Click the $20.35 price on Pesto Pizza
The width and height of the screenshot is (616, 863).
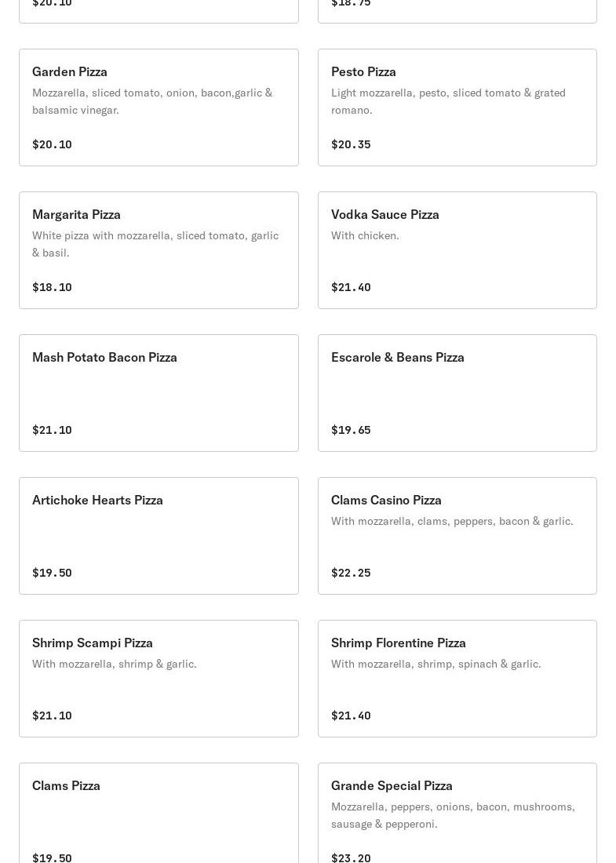click(x=351, y=144)
